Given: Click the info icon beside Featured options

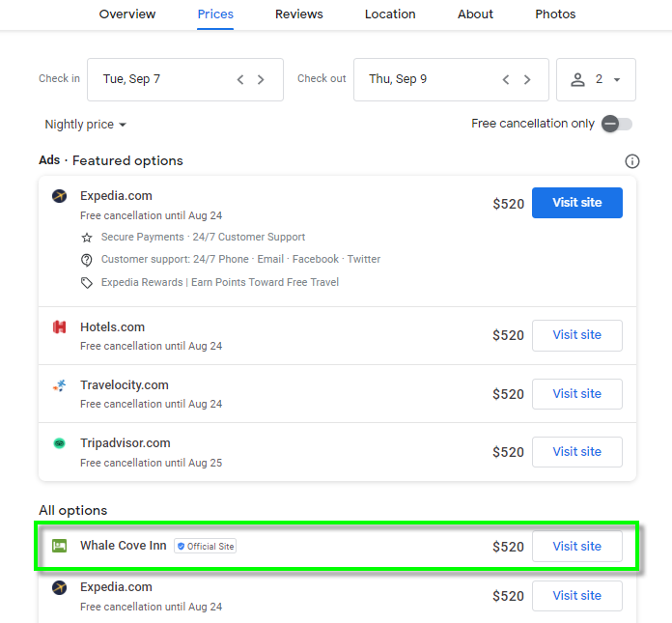Looking at the screenshot, I should 632,161.
